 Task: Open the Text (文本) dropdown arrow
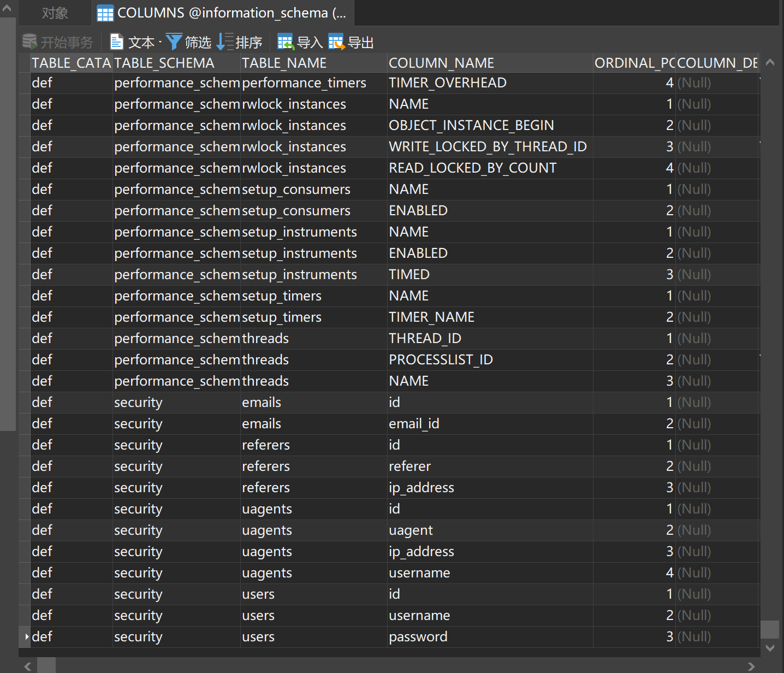160,43
